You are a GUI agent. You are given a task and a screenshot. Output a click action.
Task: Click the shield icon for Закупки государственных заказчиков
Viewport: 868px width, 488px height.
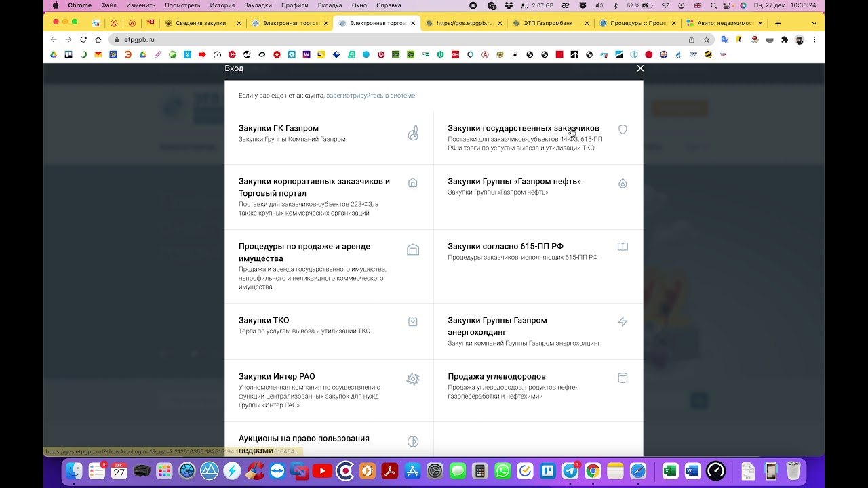click(x=623, y=129)
